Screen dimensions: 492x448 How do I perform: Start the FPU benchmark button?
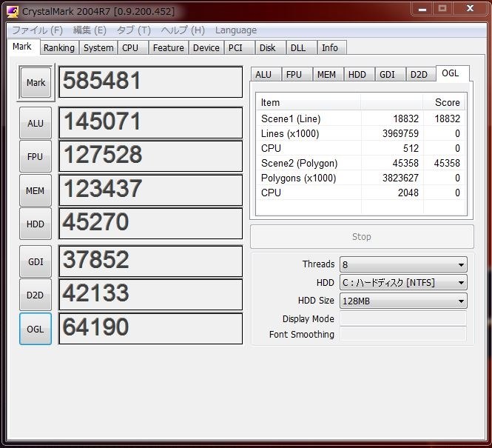[36, 156]
